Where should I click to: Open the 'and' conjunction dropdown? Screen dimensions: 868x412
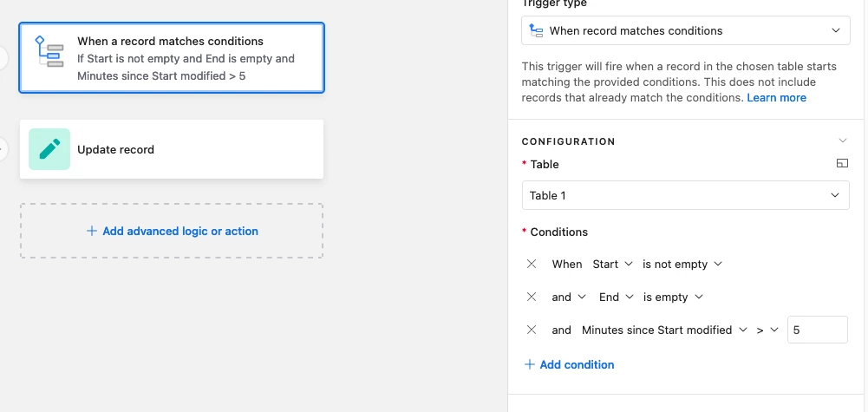pos(569,297)
